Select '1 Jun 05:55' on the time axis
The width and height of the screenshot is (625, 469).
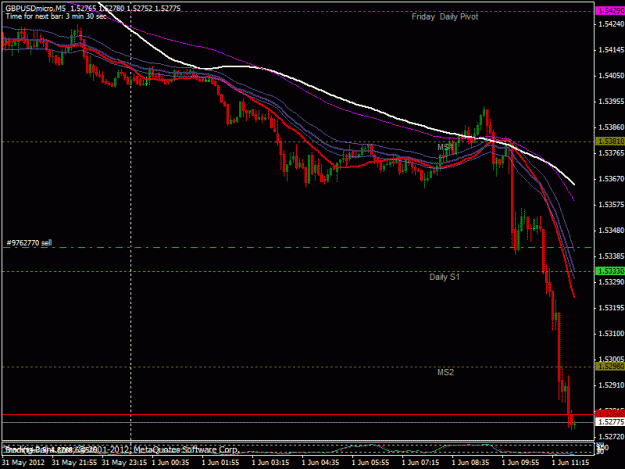pyautogui.click(x=370, y=463)
